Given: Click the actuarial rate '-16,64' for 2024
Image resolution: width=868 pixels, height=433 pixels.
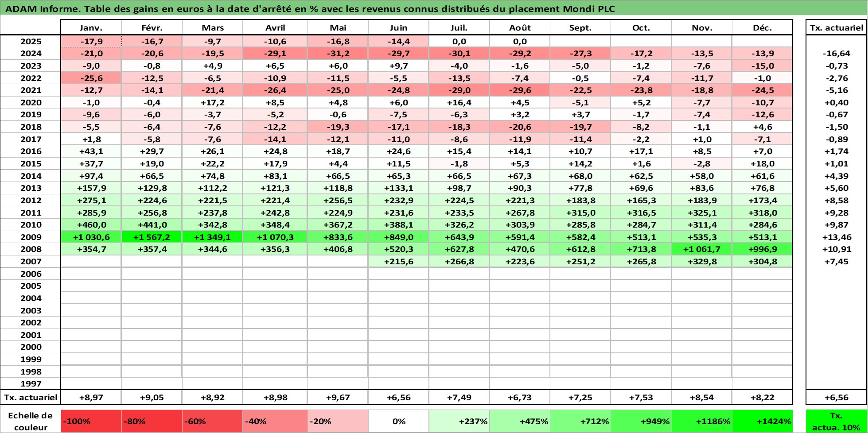Looking at the screenshot, I should pos(837,54).
